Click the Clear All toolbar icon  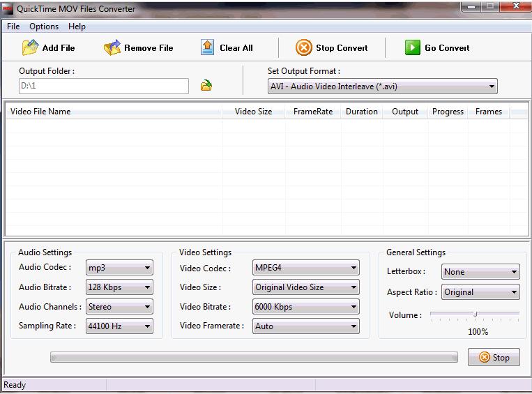click(x=208, y=47)
